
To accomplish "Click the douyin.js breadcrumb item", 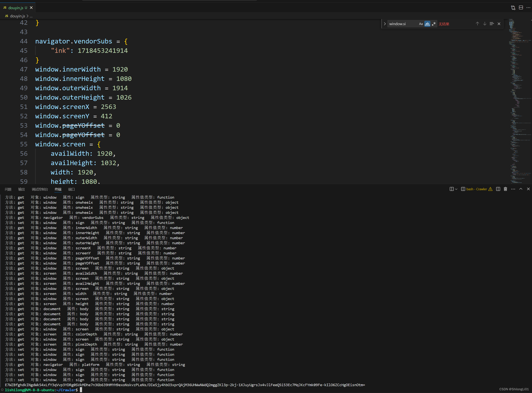I will point(17,16).
